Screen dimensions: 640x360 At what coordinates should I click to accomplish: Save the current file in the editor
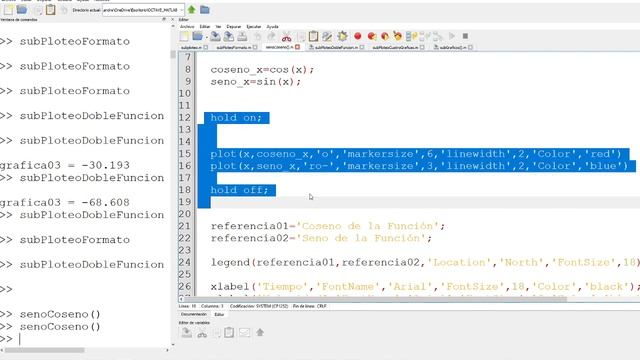(x=216, y=36)
